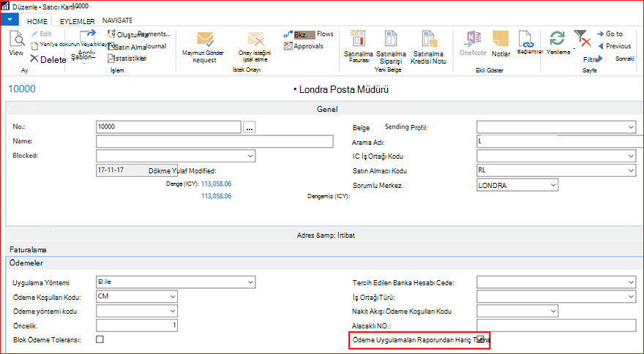This screenshot has width=644, height=354.
Task: Go to Previous record
Action: click(x=601, y=46)
